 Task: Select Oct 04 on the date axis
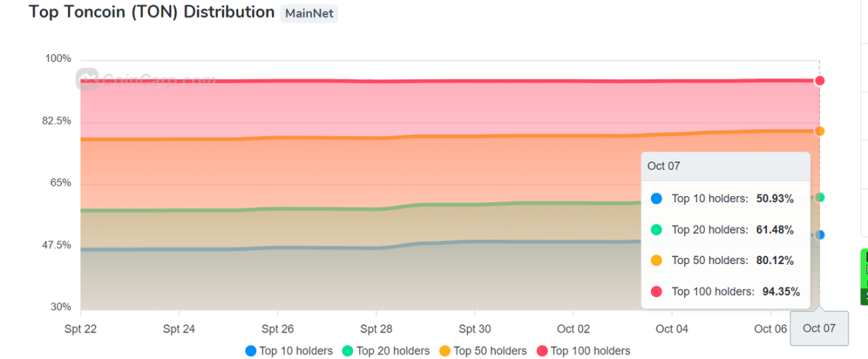671,329
